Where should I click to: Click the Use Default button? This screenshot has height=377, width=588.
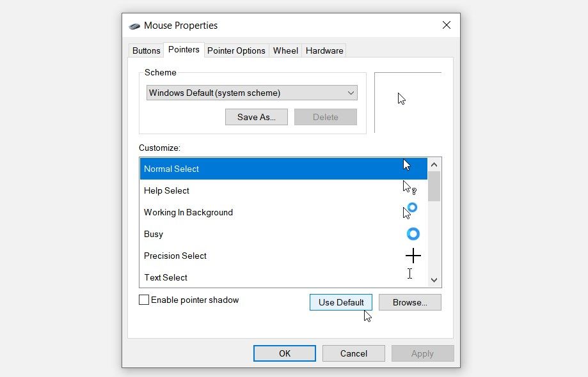341,302
